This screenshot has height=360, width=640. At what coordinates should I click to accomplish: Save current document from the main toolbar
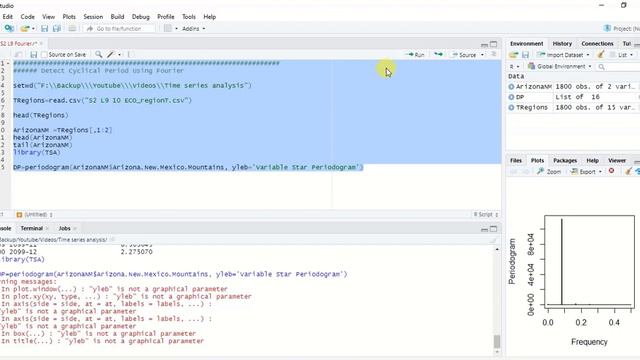point(44,29)
